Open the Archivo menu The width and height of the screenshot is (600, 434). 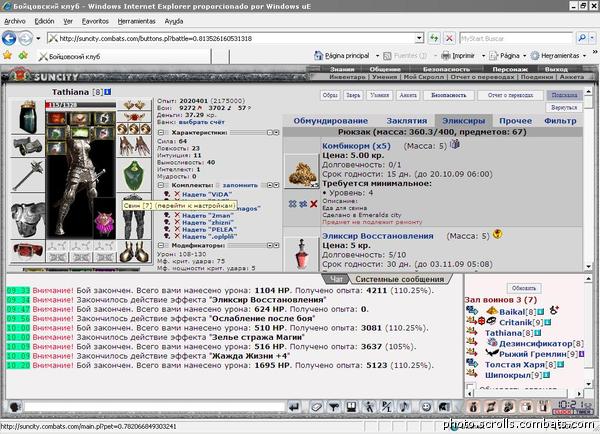tap(15, 21)
